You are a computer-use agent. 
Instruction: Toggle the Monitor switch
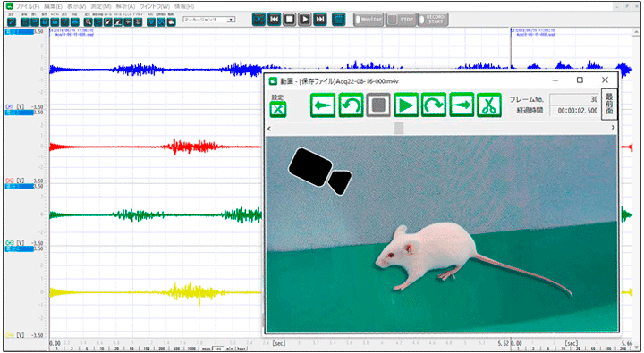(369, 20)
